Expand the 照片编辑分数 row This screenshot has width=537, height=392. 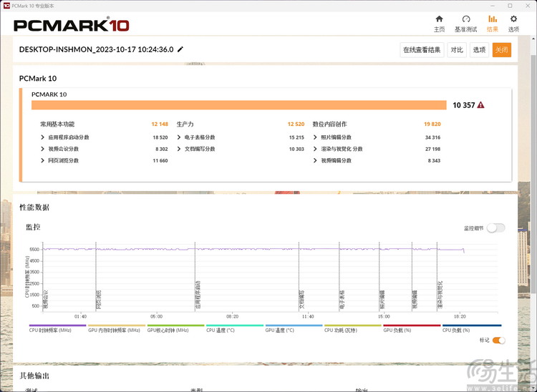(316, 137)
